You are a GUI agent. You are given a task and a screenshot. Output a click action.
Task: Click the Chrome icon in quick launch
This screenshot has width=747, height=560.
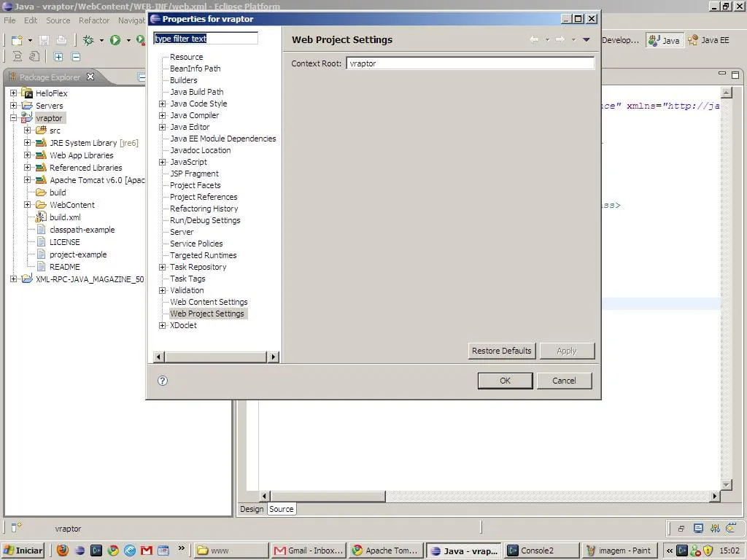(113, 551)
